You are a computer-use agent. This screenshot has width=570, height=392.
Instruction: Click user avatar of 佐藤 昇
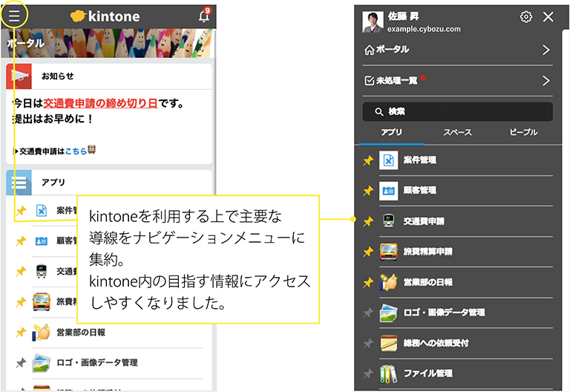point(373,22)
